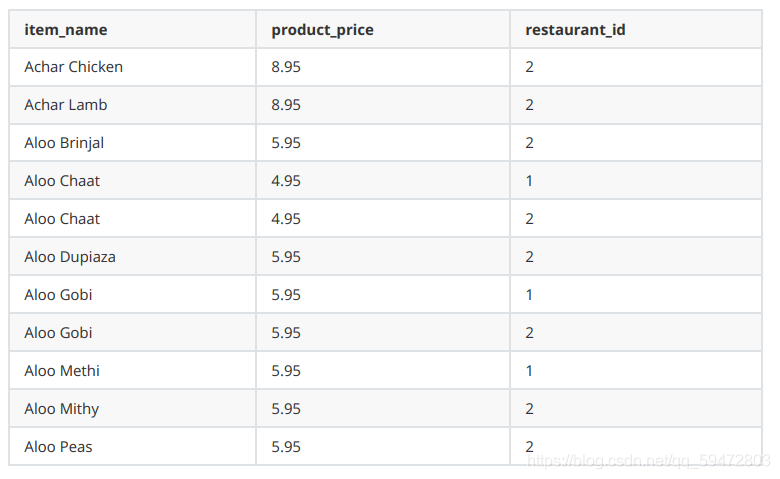Select the Aloo Peas cell
The width and height of the screenshot is (780, 479).
click(x=132, y=447)
